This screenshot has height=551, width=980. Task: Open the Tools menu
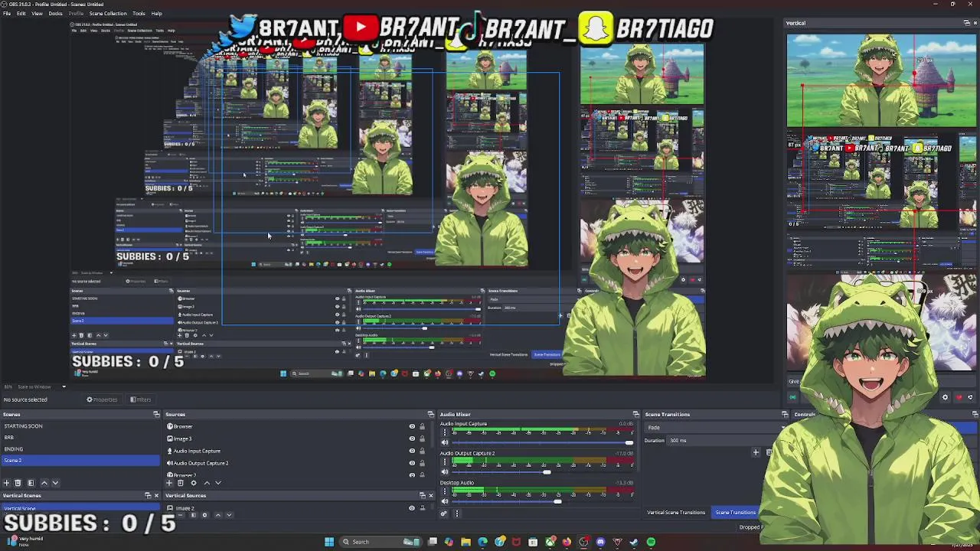click(x=139, y=14)
